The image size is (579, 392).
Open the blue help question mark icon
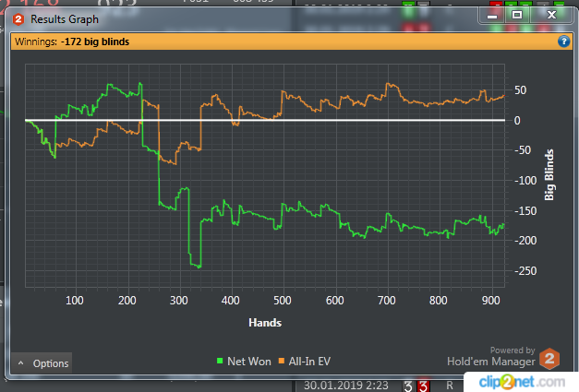click(x=563, y=42)
